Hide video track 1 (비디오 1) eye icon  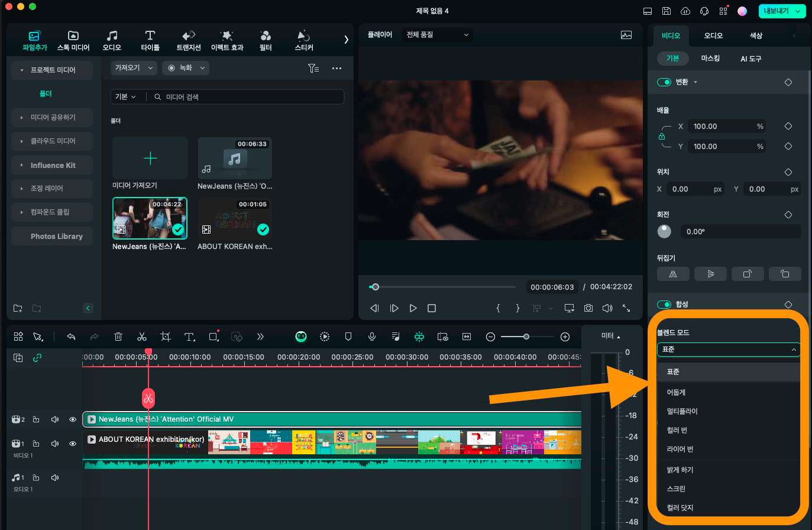[73, 443]
